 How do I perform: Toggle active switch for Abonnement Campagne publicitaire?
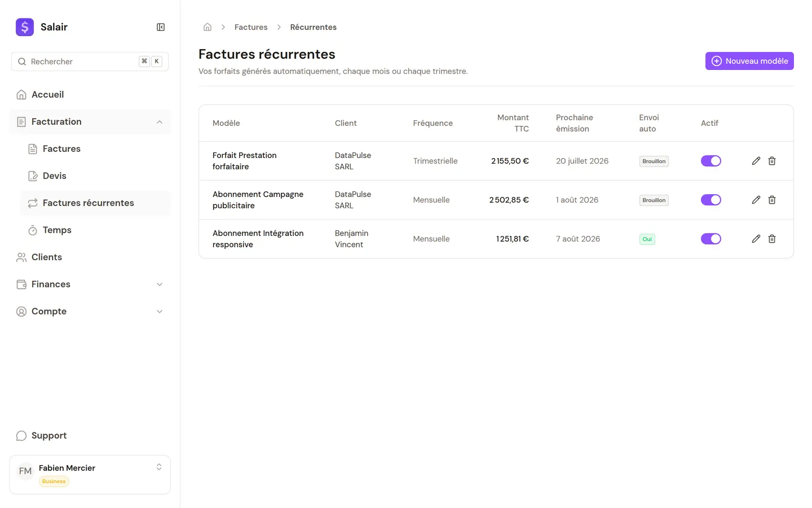[x=711, y=200]
